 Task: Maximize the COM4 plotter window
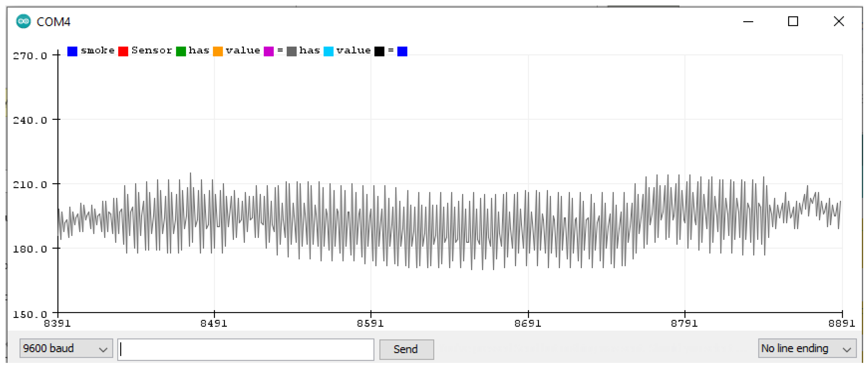pyautogui.click(x=793, y=22)
